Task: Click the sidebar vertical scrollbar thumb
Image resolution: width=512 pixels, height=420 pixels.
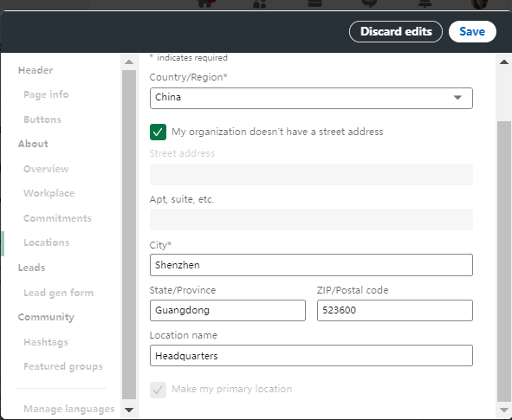Action: point(129,235)
